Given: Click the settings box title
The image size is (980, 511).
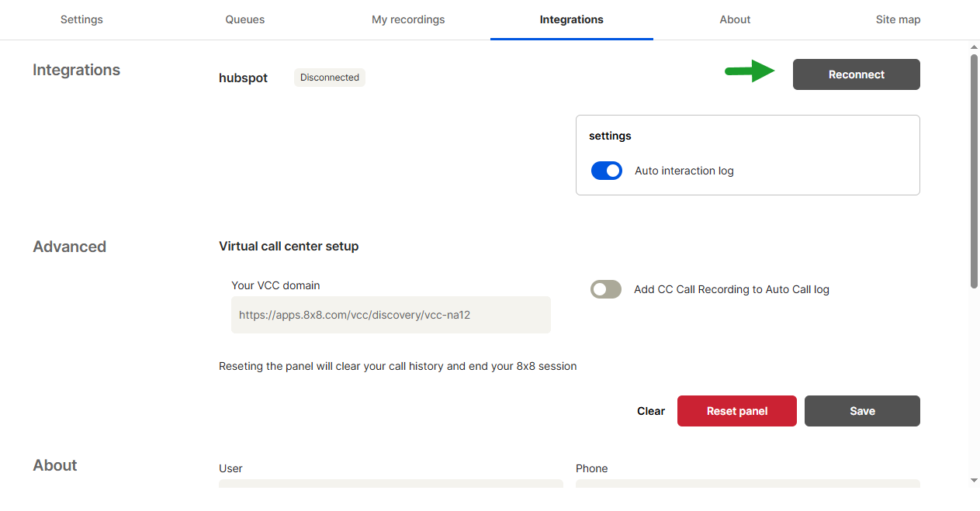Looking at the screenshot, I should 610,136.
